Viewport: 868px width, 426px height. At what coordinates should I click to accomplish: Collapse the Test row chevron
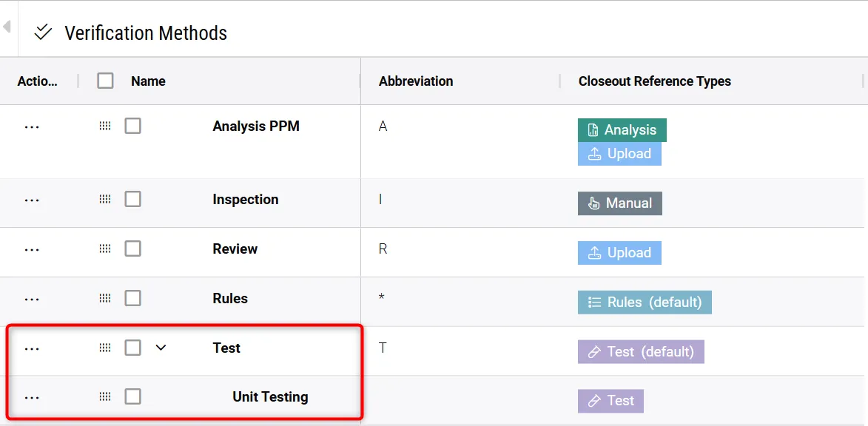tap(161, 348)
